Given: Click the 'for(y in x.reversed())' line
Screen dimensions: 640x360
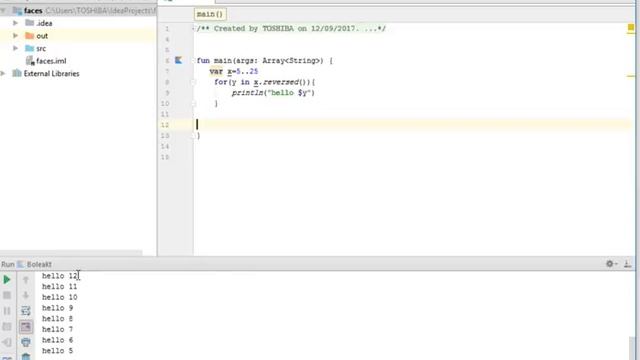Looking at the screenshot, I should 264,82.
